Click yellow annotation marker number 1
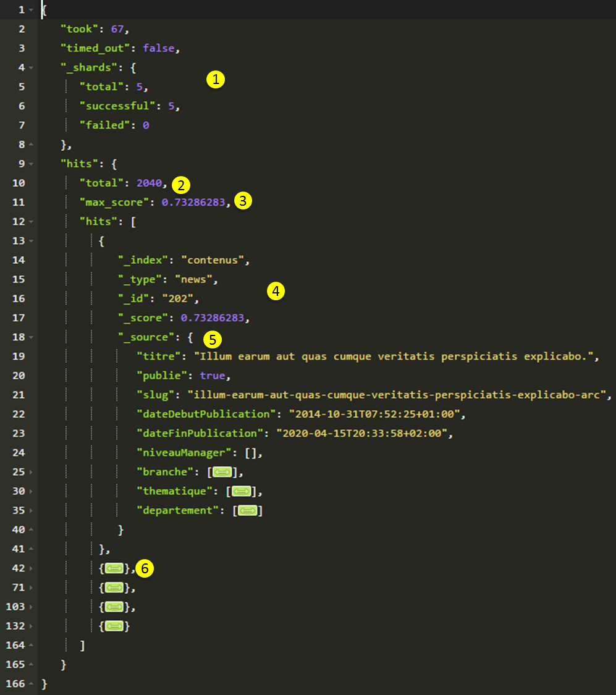Image resolution: width=616 pixels, height=695 pixels. pos(216,79)
